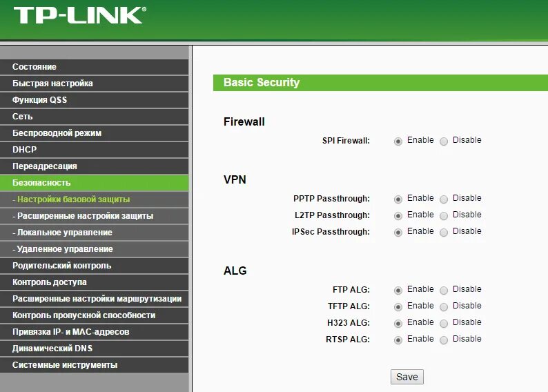Save the basic security settings
Image resolution: width=548 pixels, height=392 pixels.
pyautogui.click(x=407, y=377)
